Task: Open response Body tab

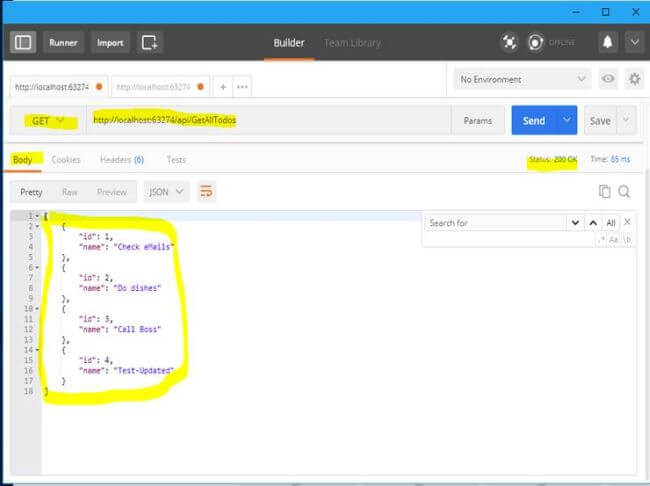Action: coord(22,160)
